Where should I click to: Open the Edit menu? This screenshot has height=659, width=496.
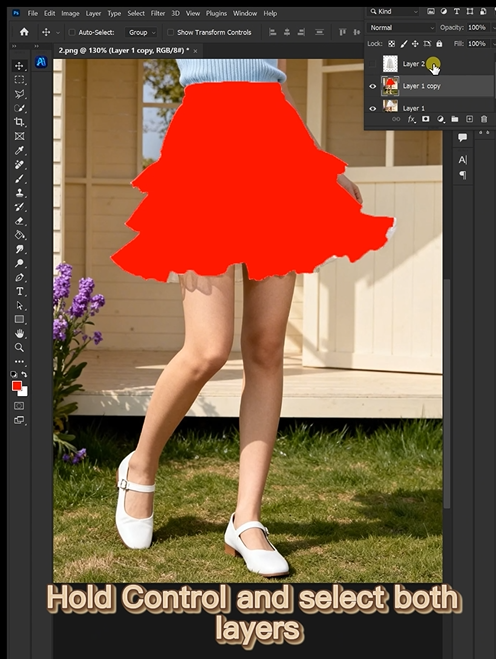[x=50, y=13]
